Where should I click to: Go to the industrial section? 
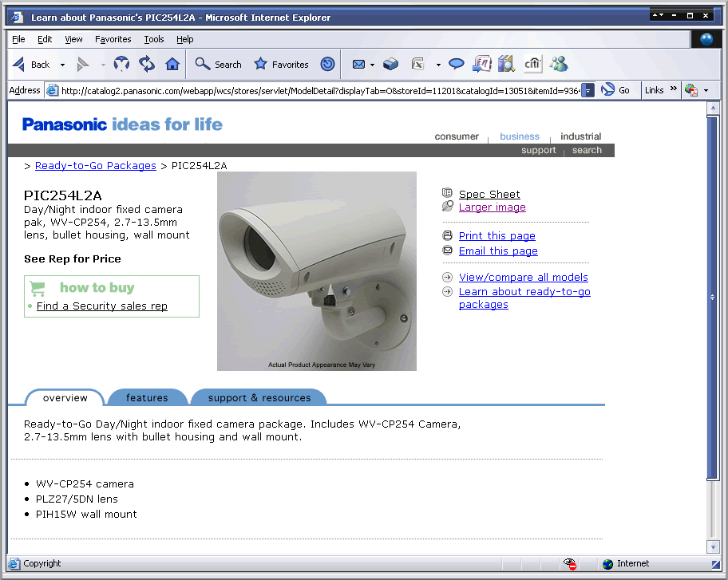pyautogui.click(x=580, y=136)
